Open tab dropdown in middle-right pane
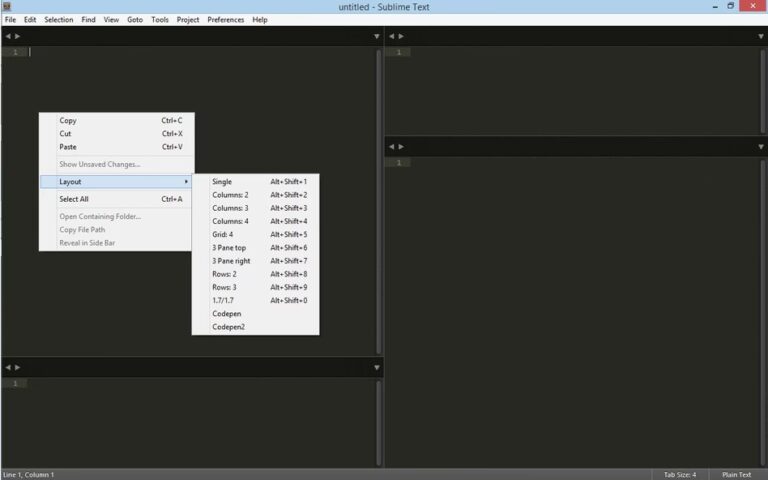The width and height of the screenshot is (768, 480). 761,147
